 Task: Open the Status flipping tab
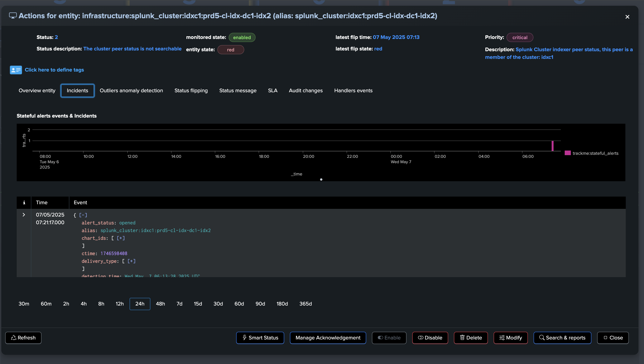click(191, 91)
